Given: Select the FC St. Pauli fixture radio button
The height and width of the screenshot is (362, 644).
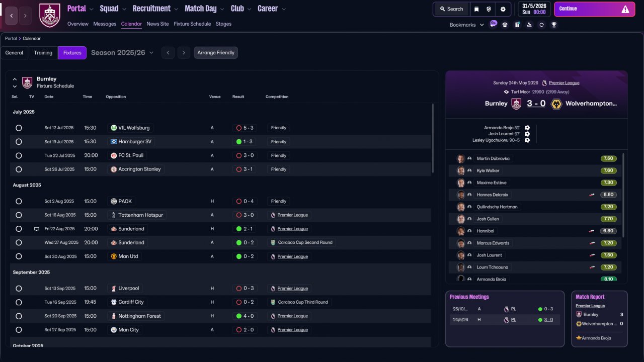Looking at the screenshot, I should (x=19, y=156).
